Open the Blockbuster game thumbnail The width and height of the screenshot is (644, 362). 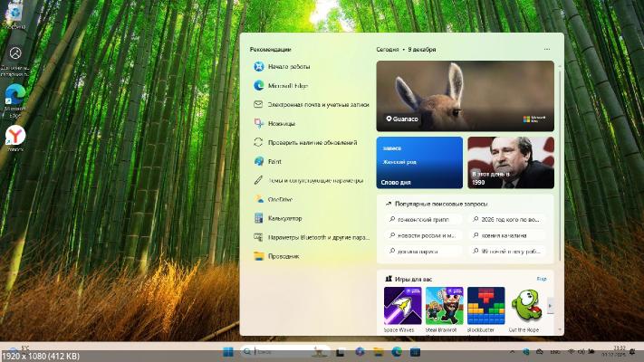[485, 306]
